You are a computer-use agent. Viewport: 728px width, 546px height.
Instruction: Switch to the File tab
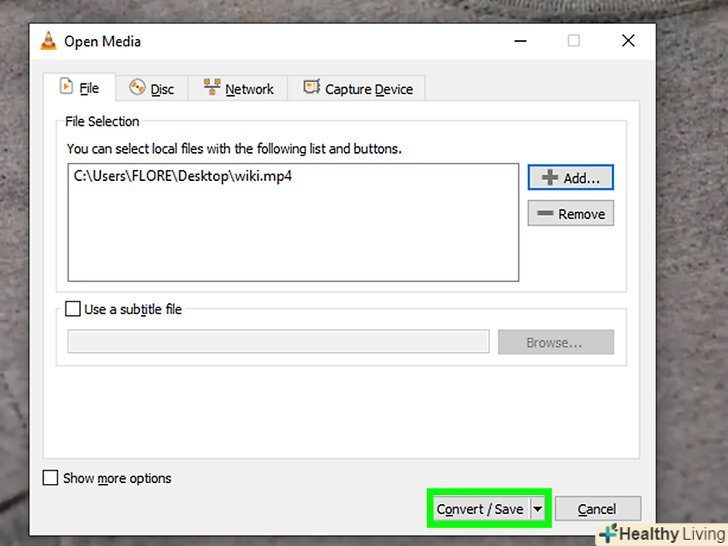[x=79, y=87]
